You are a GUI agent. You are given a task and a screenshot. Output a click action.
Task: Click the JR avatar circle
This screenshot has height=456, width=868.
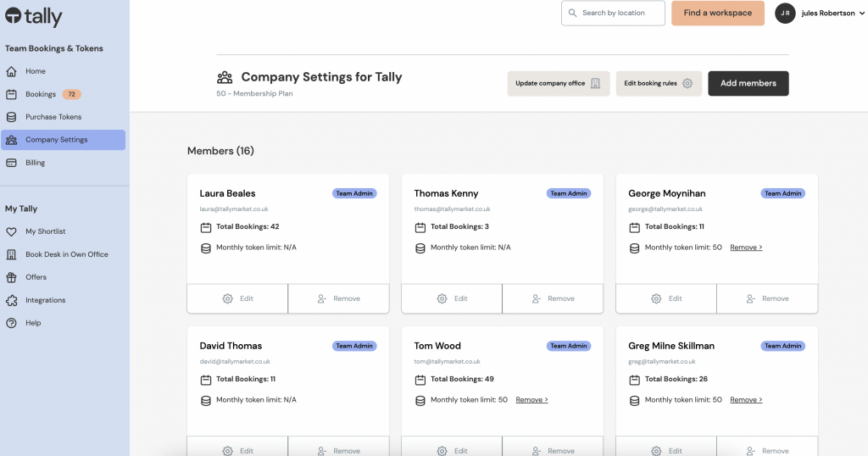coord(785,13)
